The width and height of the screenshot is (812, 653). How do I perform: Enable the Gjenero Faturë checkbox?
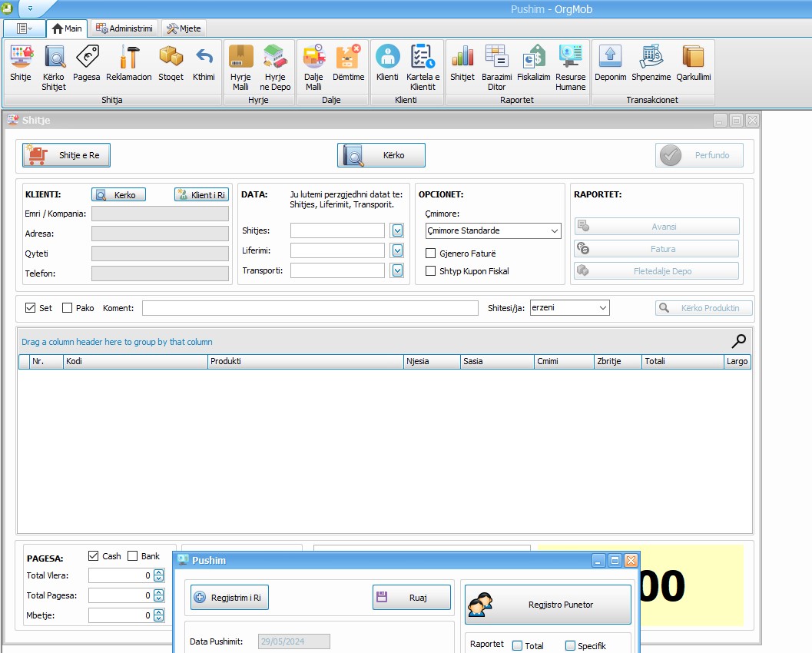coord(431,254)
